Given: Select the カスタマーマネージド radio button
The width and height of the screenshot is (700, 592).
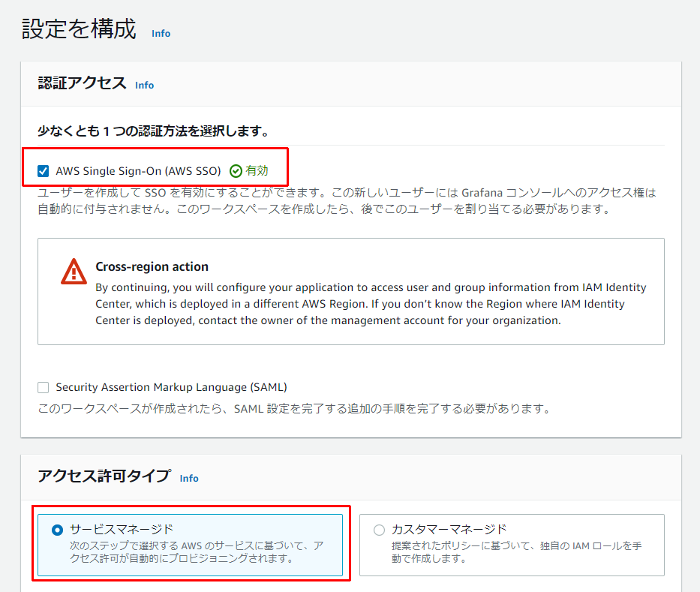Looking at the screenshot, I should tap(379, 530).
